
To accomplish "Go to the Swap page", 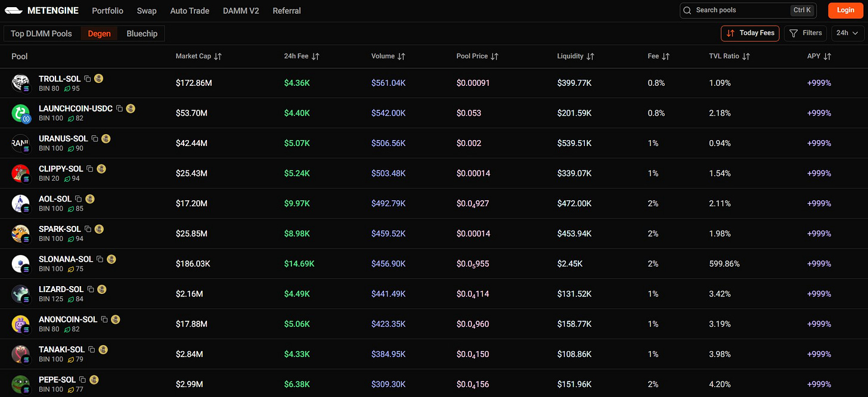I will tap(147, 11).
